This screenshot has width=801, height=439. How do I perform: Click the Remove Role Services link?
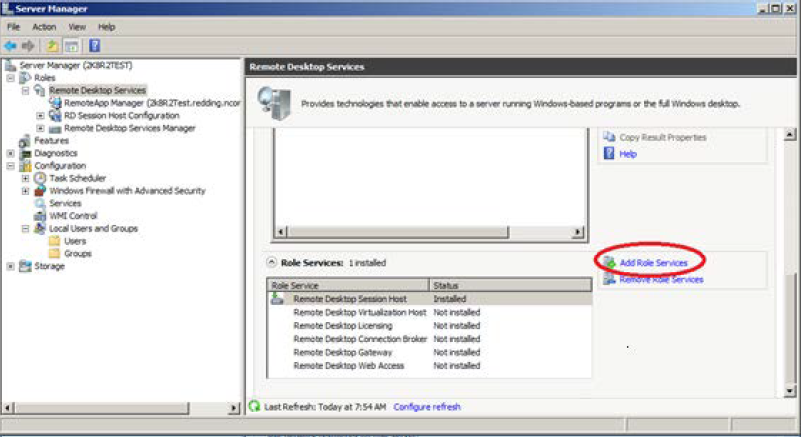pyautogui.click(x=661, y=280)
